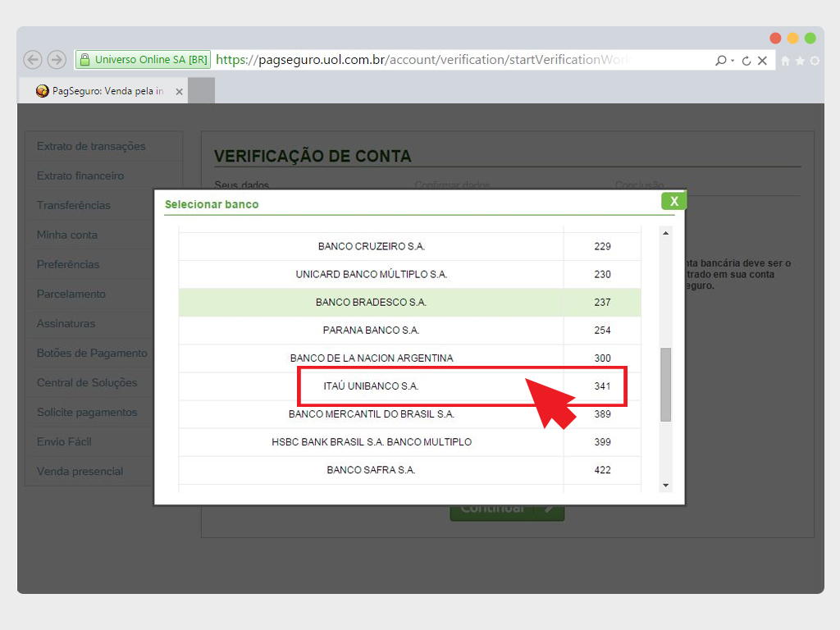This screenshot has width=840, height=630.
Task: Click bank code 237 cell
Action: (x=602, y=302)
